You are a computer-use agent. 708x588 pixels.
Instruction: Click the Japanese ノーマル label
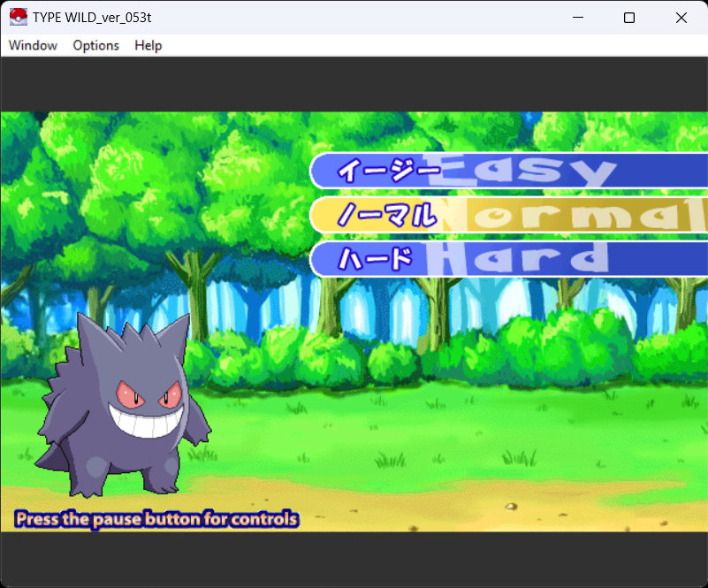pos(387,215)
